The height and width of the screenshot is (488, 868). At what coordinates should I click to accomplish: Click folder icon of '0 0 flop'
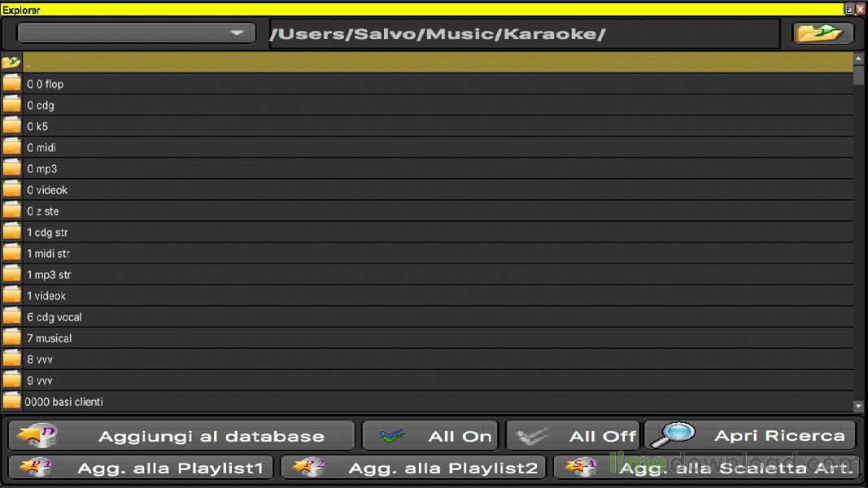tap(11, 84)
